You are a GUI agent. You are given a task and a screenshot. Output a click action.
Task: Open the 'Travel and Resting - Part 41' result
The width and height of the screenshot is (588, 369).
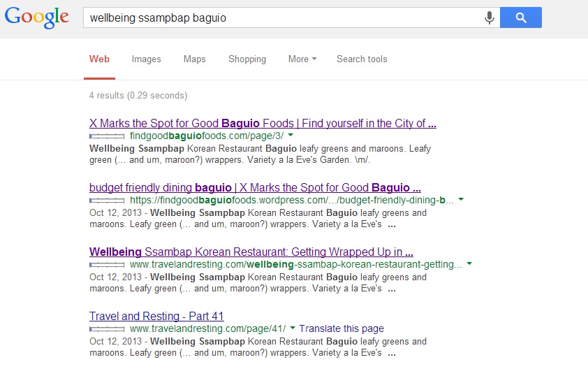156,316
